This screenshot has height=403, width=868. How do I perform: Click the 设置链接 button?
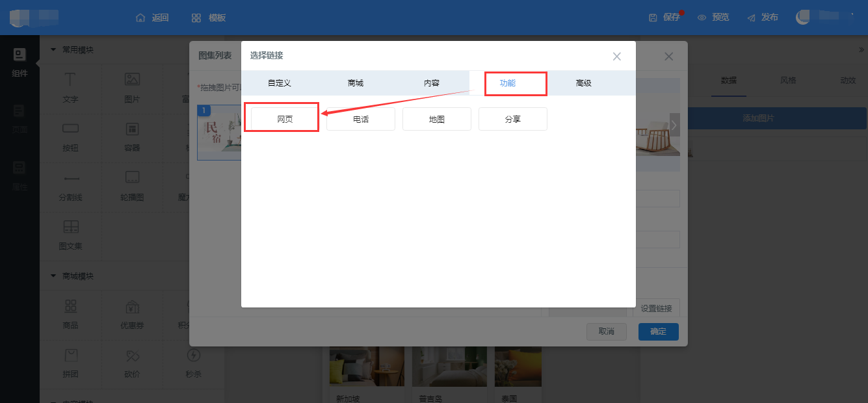point(656,309)
